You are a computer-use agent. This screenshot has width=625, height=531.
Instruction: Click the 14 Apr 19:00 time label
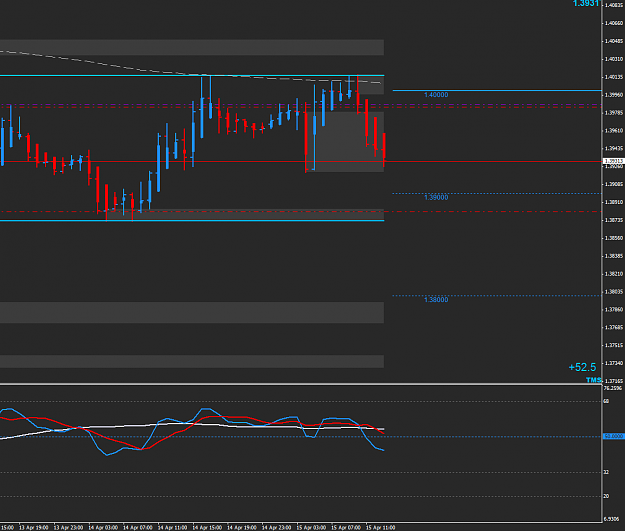click(x=242, y=527)
